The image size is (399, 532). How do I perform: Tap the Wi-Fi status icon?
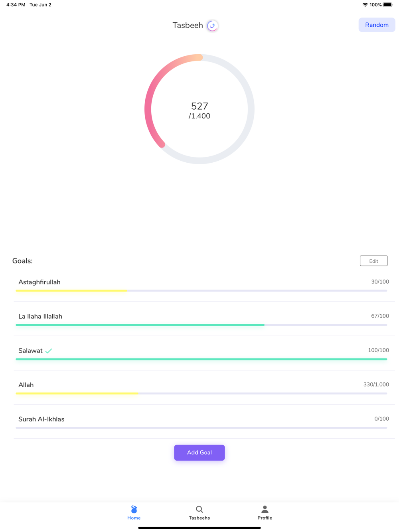365,5
